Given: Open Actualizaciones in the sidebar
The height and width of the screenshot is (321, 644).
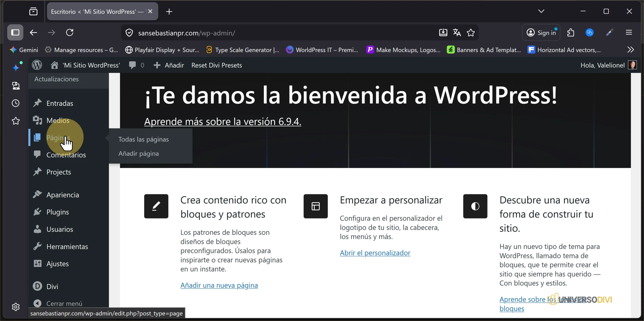Looking at the screenshot, I should (57, 79).
